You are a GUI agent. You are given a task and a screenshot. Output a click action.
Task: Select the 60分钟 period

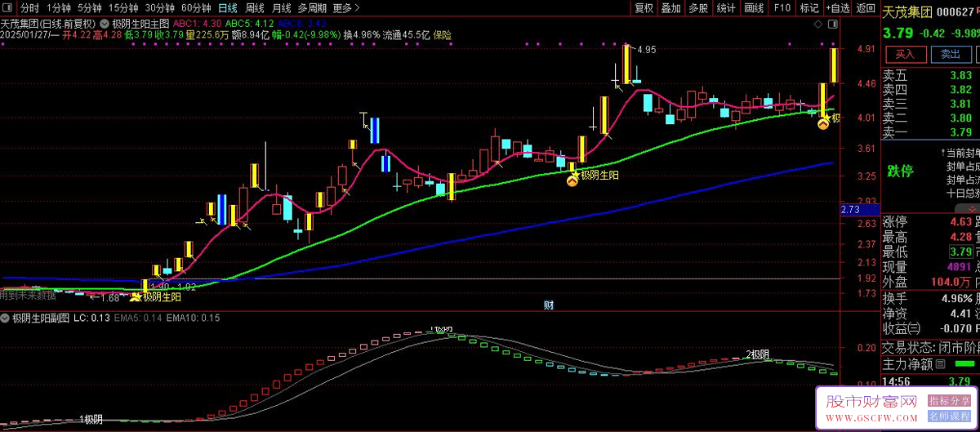click(196, 8)
